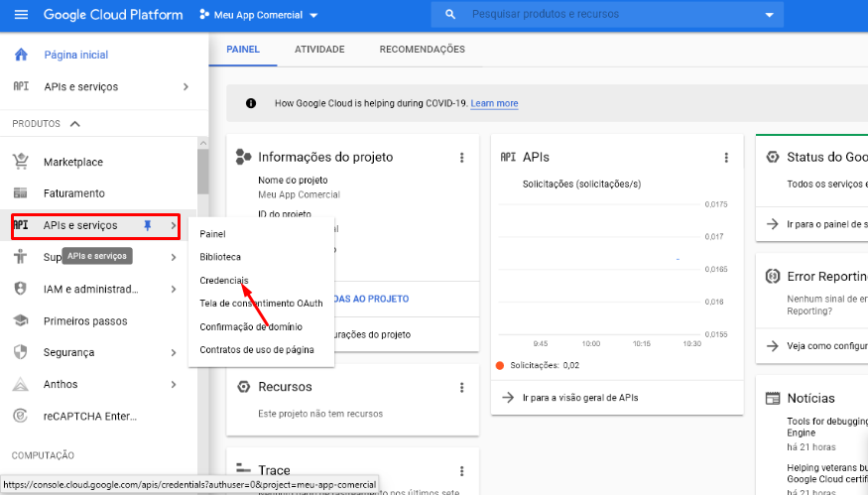Click in the Pesquisar produtos e recursos field

coord(609,15)
